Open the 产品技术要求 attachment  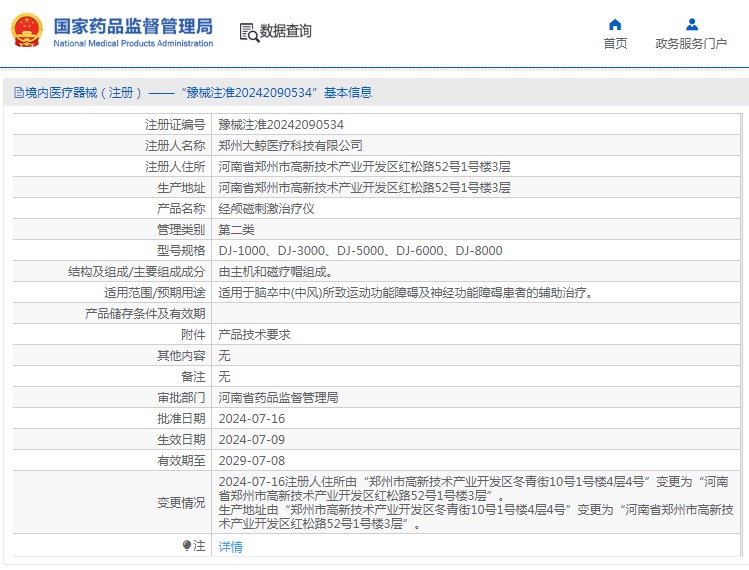pyautogui.click(x=254, y=335)
